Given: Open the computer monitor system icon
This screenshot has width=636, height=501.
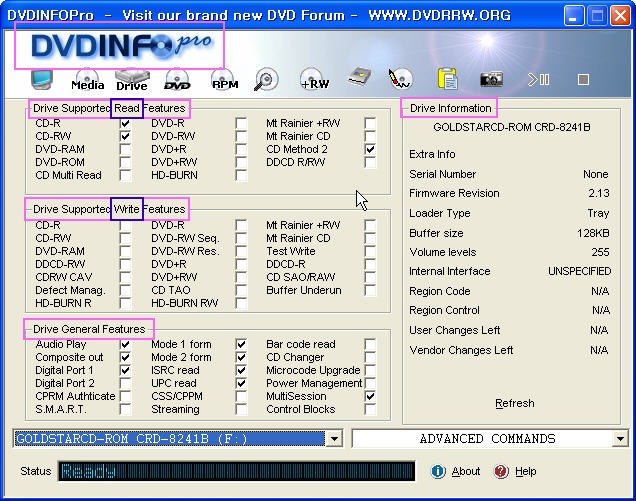Looking at the screenshot, I should [x=42, y=80].
